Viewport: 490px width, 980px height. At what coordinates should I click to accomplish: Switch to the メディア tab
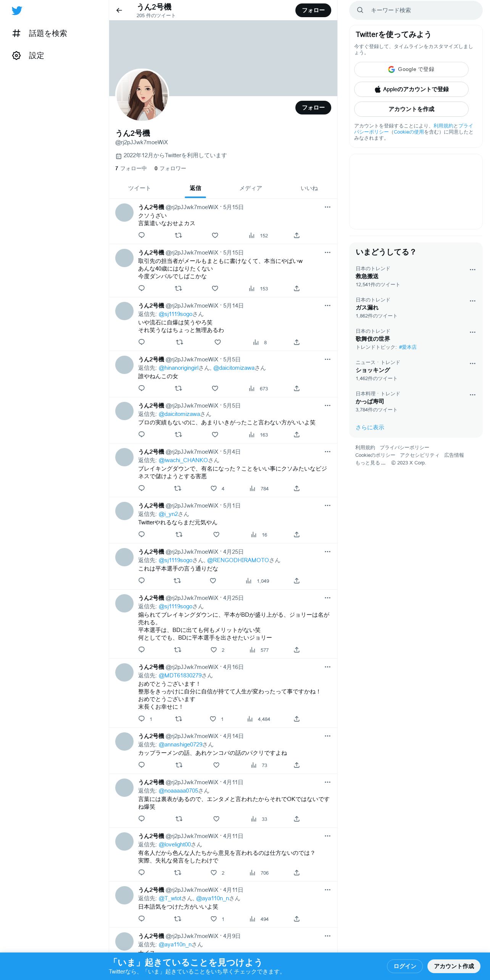pyautogui.click(x=251, y=188)
